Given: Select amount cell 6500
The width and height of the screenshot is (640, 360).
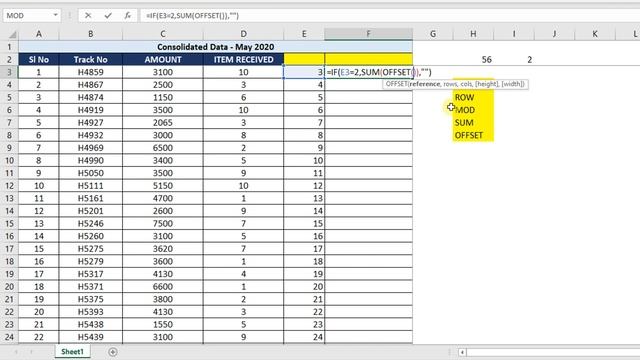Looking at the screenshot, I should [162, 148].
